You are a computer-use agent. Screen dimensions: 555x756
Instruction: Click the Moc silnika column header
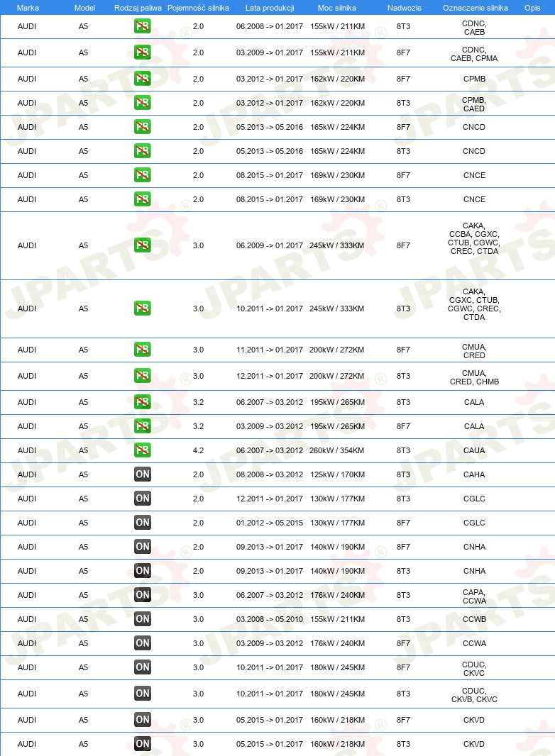coord(337,8)
